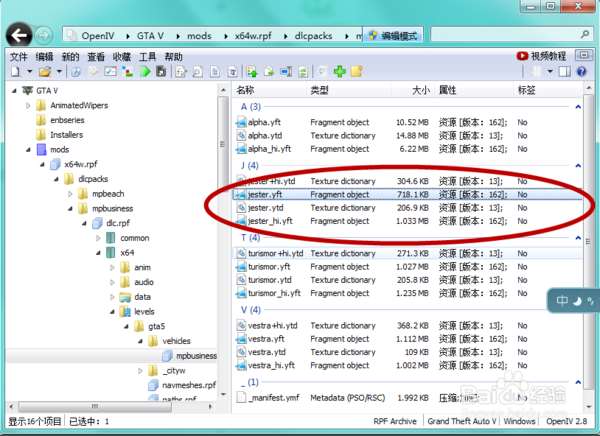600x436 pixels.
Task: Select navmeshes.rpf in tree
Action: 182,385
